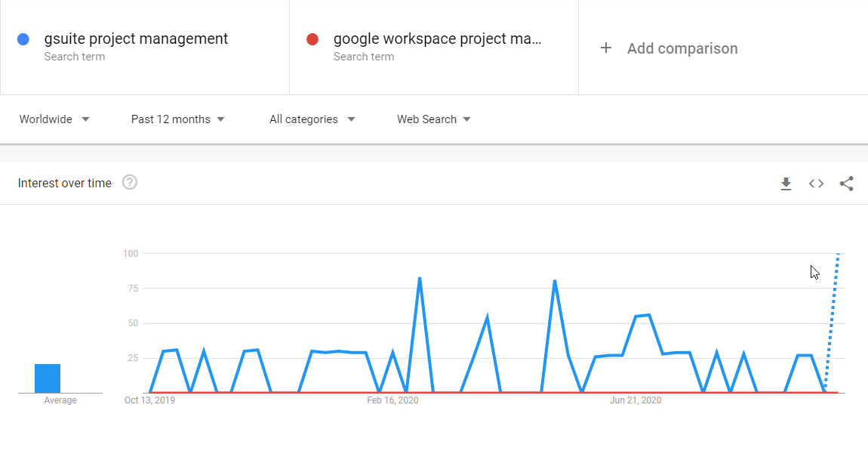
Task: Share the interest over time chart
Action: pos(846,184)
